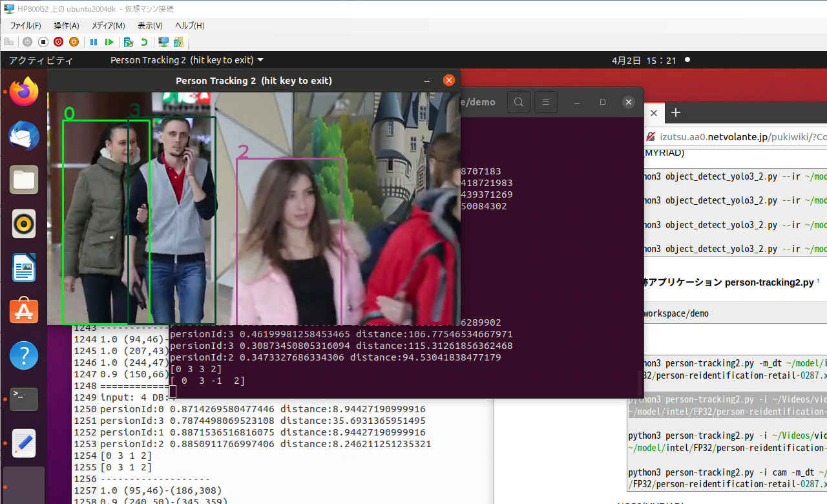827x504 pixels.
Task: Click the first object_detect_yolo3_2.py command line
Action: pyautogui.click(x=735, y=176)
